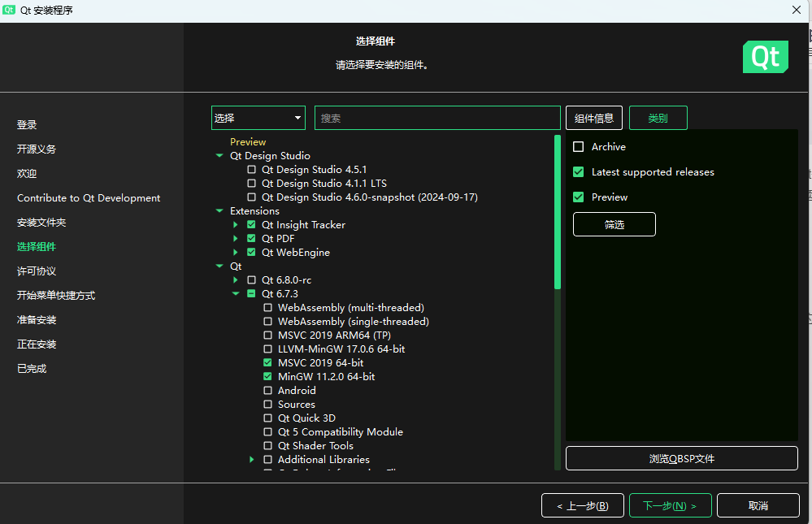Expand the Qt WebEngine node
The height and width of the screenshot is (524, 812).
(236, 252)
